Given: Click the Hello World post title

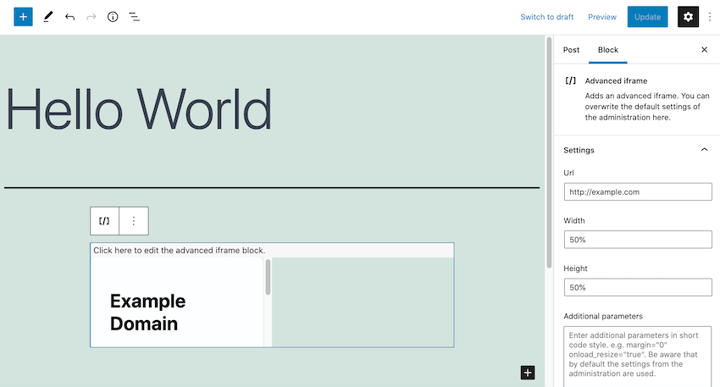Looking at the screenshot, I should coord(138,110).
